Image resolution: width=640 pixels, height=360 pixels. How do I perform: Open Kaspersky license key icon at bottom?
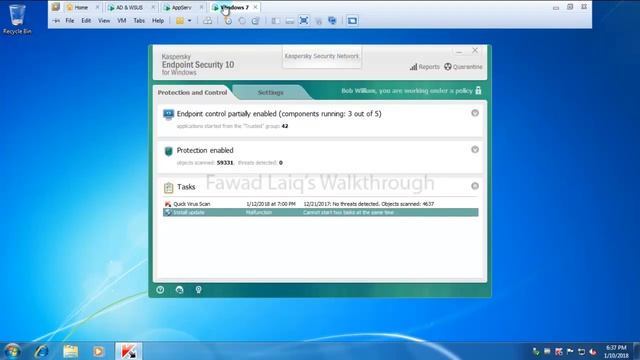pyautogui.click(x=198, y=290)
